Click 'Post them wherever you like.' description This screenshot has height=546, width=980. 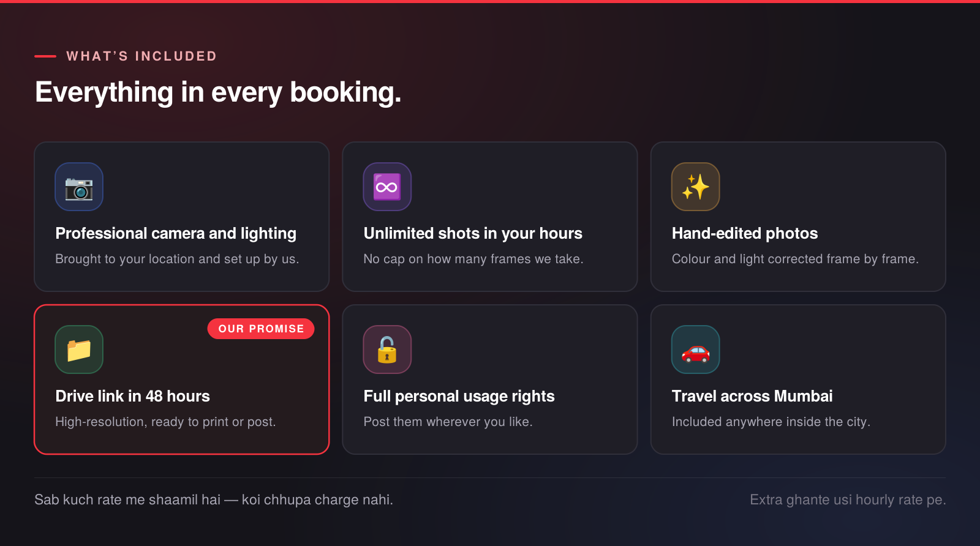(448, 422)
